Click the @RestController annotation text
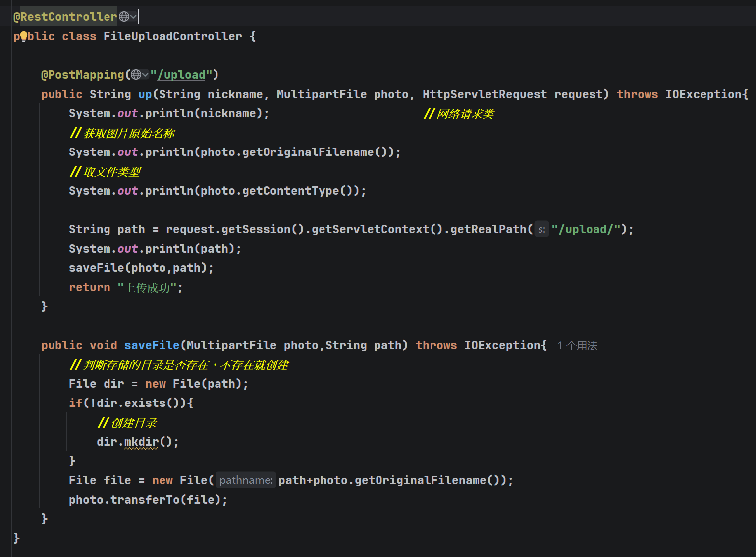756x557 pixels. (65, 17)
